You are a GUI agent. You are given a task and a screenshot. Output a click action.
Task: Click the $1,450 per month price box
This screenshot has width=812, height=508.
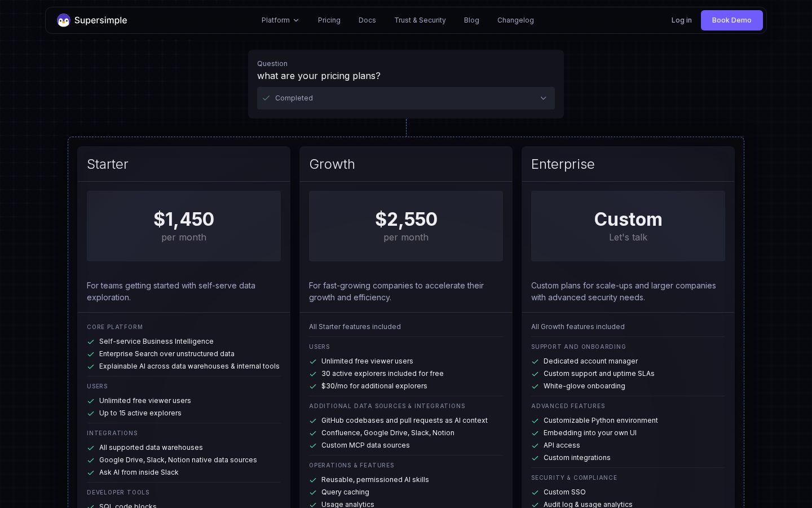coord(184,226)
